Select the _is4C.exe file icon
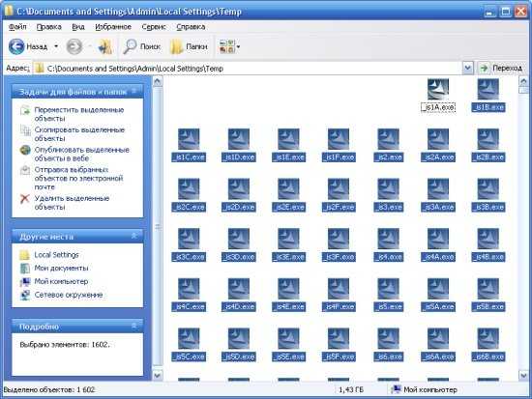This screenshot has height=399, width=532. coord(189,289)
